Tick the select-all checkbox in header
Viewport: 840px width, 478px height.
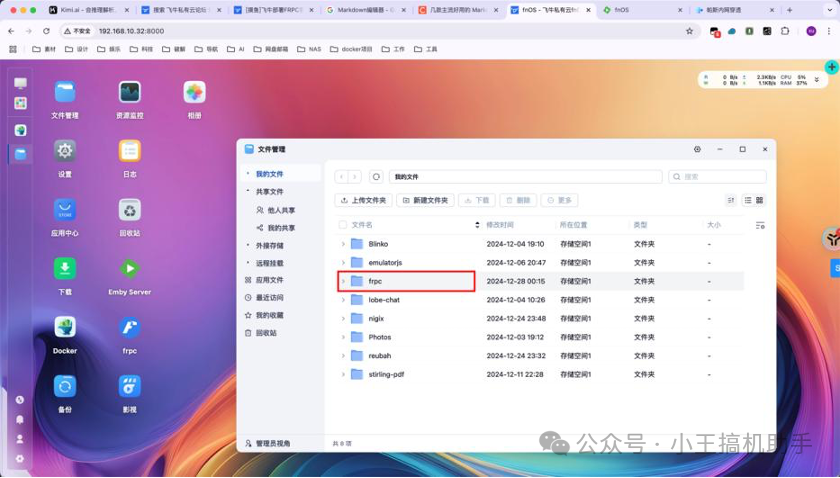point(343,225)
